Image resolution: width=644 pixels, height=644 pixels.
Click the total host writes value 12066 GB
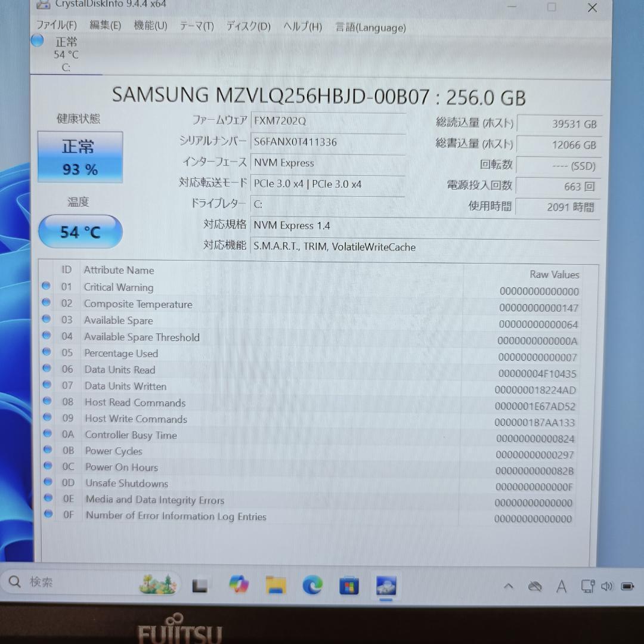(x=559, y=145)
